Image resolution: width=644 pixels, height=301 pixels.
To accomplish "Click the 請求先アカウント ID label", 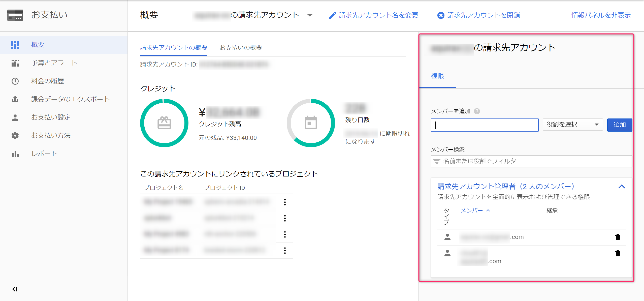I will click(x=169, y=65).
